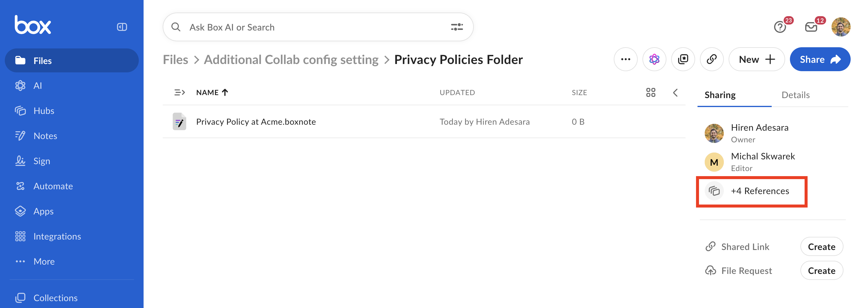This screenshot has height=308, width=868.
Task: Open the help icon with 23 badge
Action: click(780, 27)
